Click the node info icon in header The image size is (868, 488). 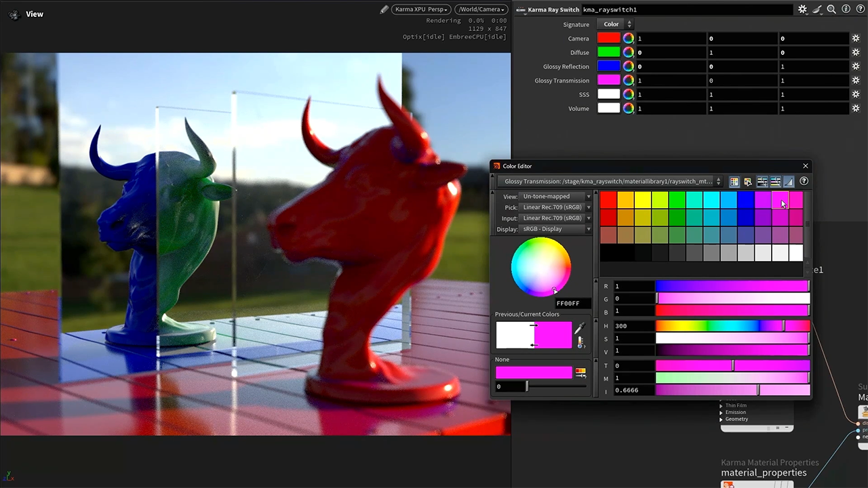[x=846, y=9]
